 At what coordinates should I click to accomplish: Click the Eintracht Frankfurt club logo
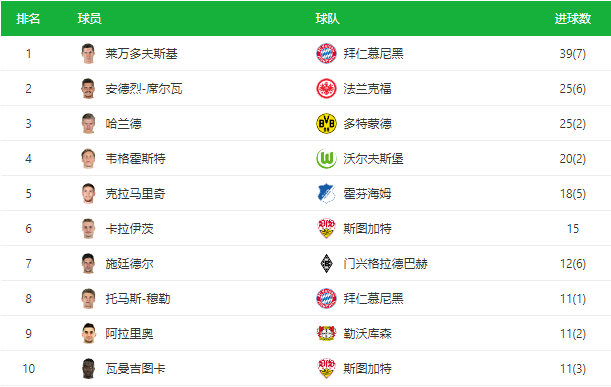(x=326, y=88)
